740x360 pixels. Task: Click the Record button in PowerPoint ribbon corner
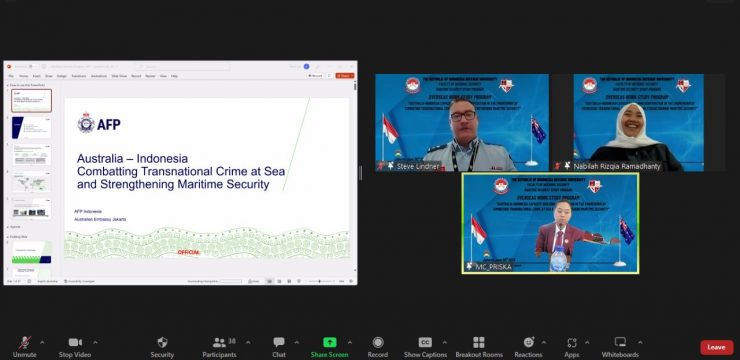(315, 75)
